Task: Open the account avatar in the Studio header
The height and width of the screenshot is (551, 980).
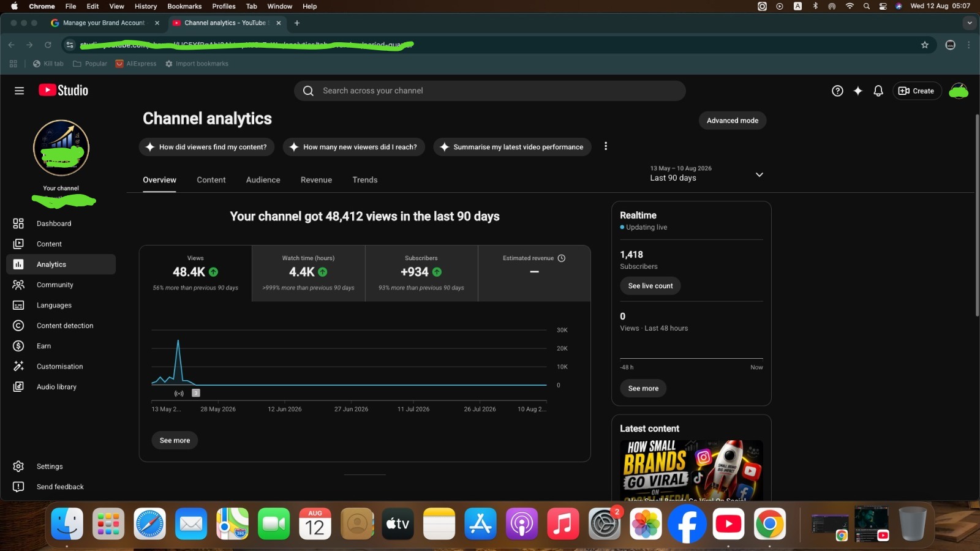Action: (959, 91)
